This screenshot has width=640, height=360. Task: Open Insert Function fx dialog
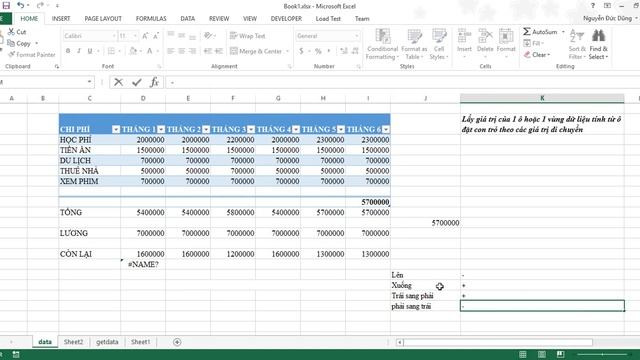coord(154,82)
